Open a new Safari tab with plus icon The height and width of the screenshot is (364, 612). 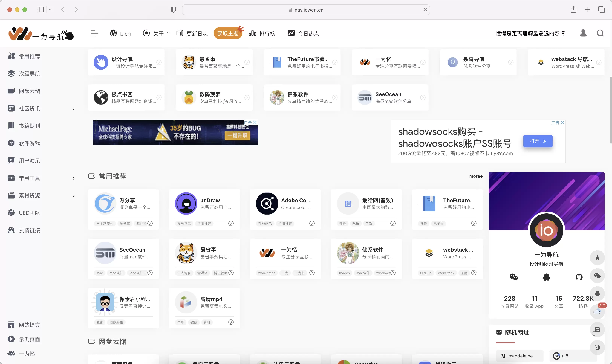(x=587, y=10)
